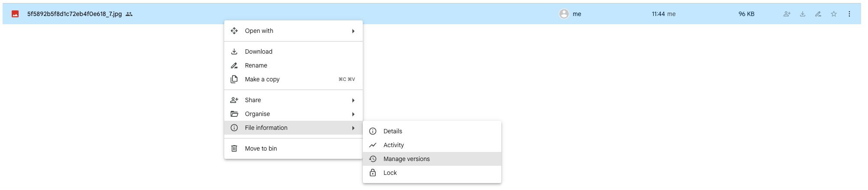
Task: Click the File information circle-i icon
Action: point(234,128)
